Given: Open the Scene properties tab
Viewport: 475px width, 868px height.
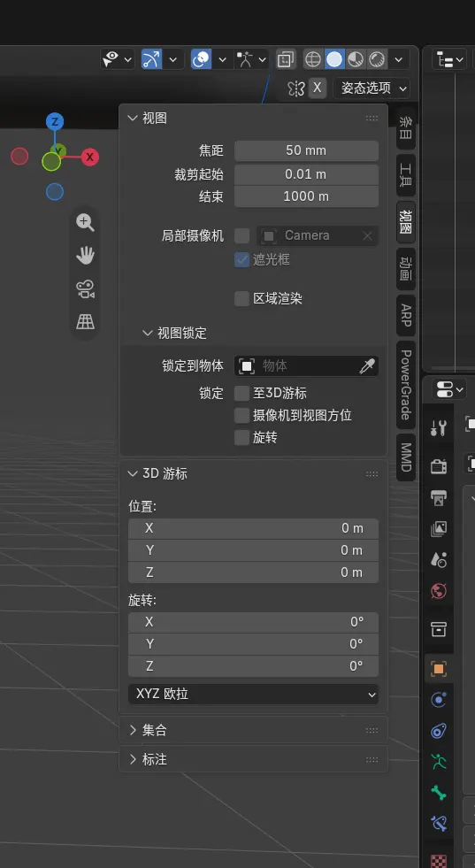Looking at the screenshot, I should click(x=439, y=560).
